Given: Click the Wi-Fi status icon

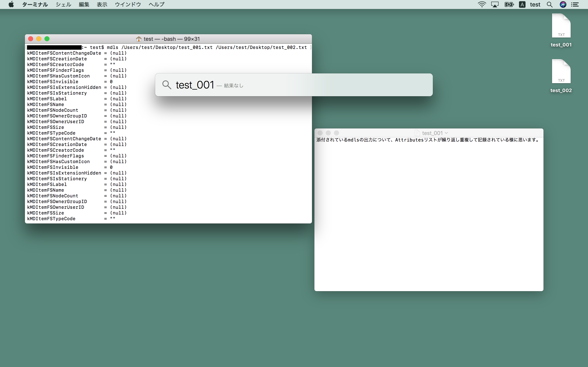Looking at the screenshot, I should click(x=482, y=4).
